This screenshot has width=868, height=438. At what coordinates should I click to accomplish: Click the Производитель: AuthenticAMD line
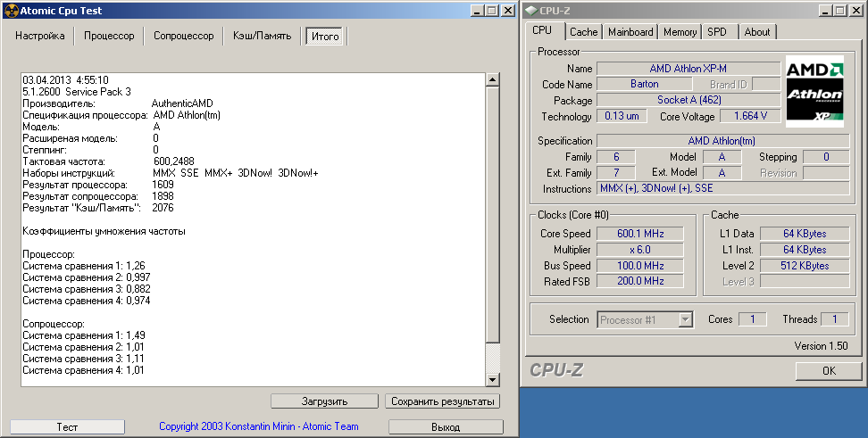117,103
